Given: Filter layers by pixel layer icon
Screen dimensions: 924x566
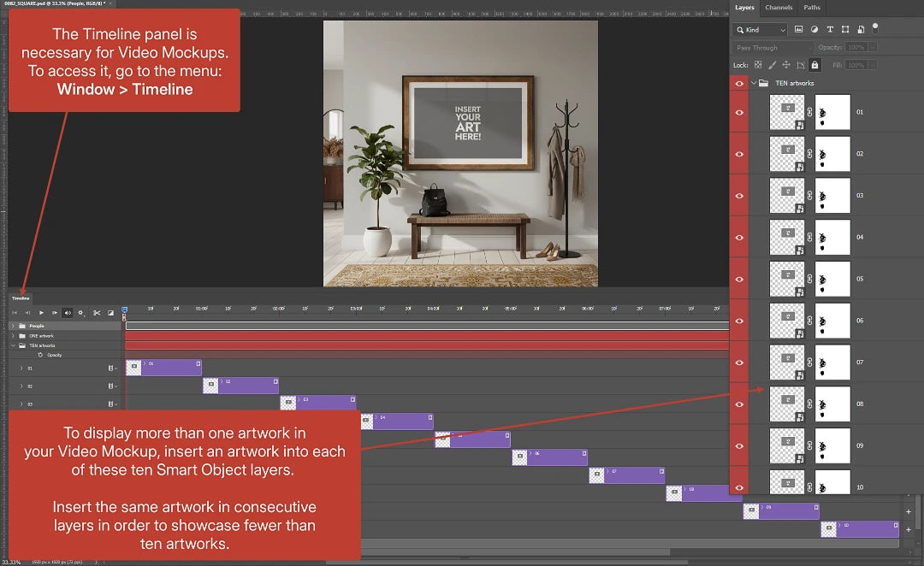Looking at the screenshot, I should 799,29.
